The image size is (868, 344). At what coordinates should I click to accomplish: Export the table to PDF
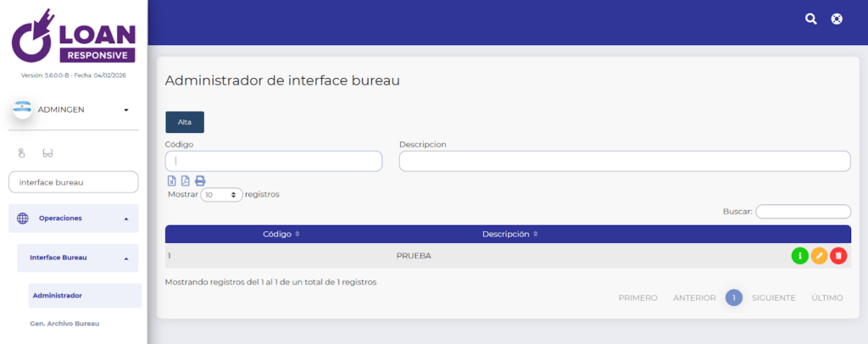[186, 180]
